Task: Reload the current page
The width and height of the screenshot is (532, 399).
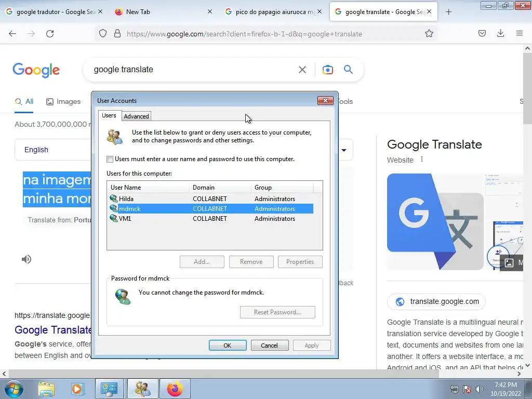Action: tap(50, 34)
